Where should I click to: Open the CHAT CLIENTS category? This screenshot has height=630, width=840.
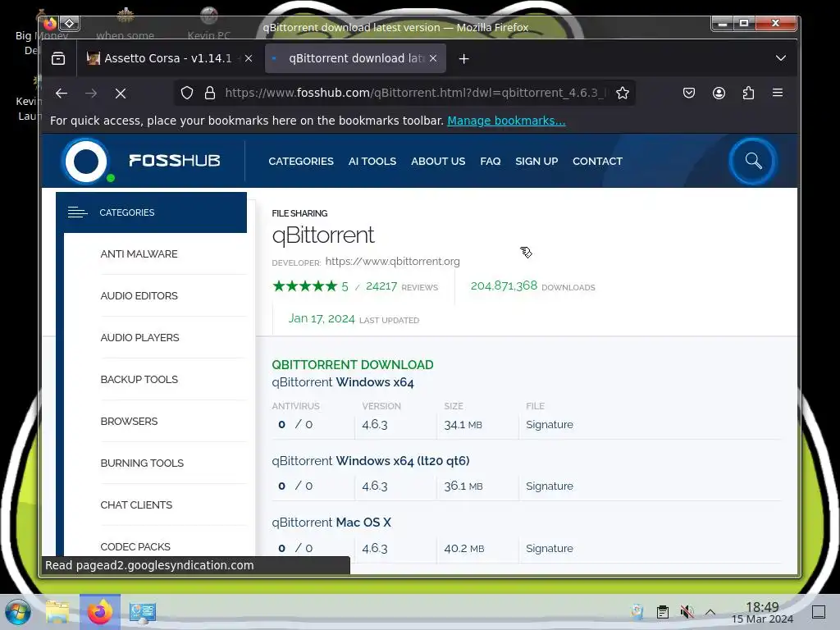[x=136, y=504]
